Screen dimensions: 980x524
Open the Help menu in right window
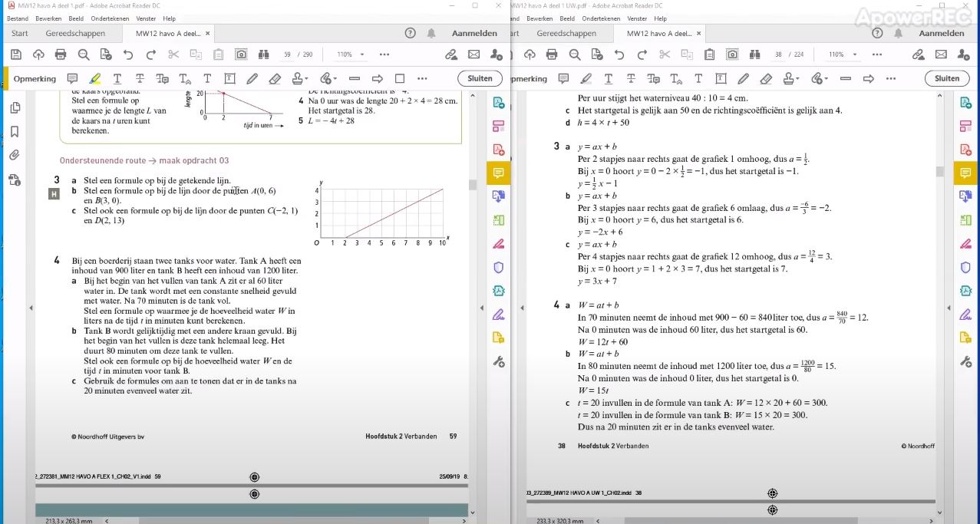click(x=661, y=18)
